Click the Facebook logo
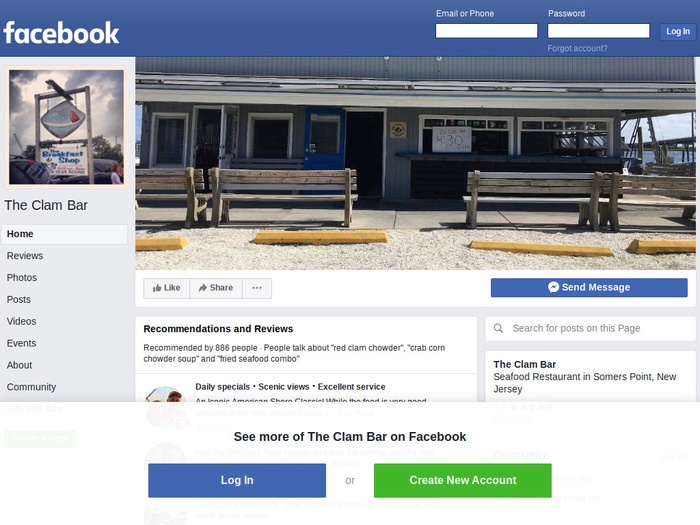Viewport: 700px width, 525px height. [x=61, y=33]
